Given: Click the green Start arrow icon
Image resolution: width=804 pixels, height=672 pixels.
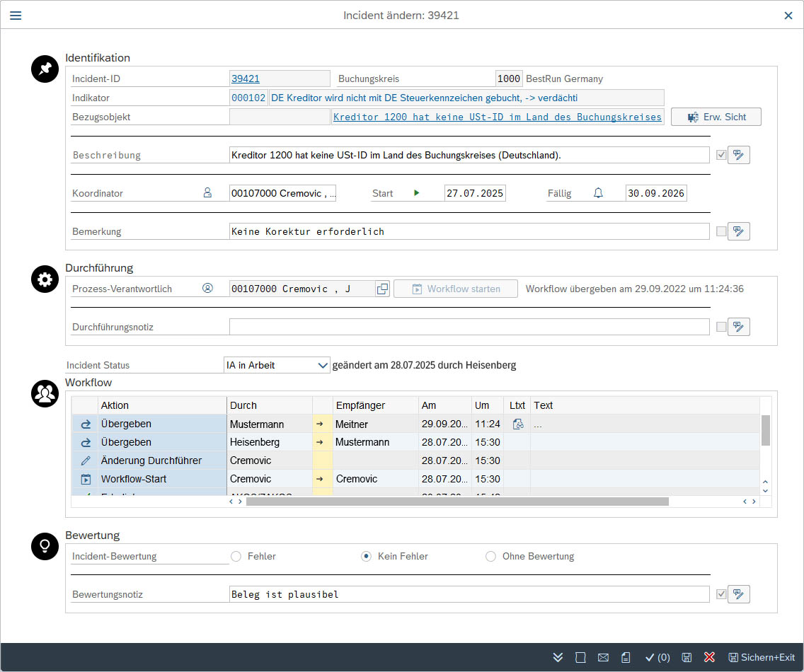Looking at the screenshot, I should pos(416,192).
